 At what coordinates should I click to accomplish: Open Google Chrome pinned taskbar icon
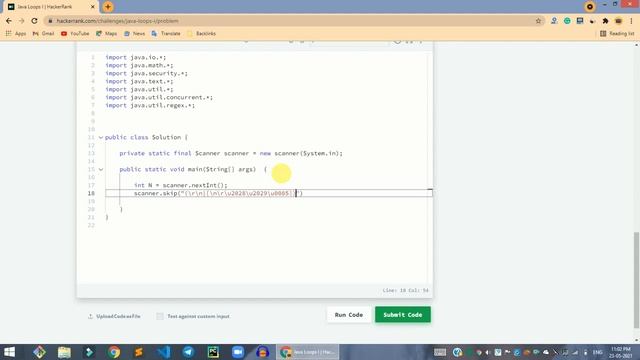[x=114, y=352]
